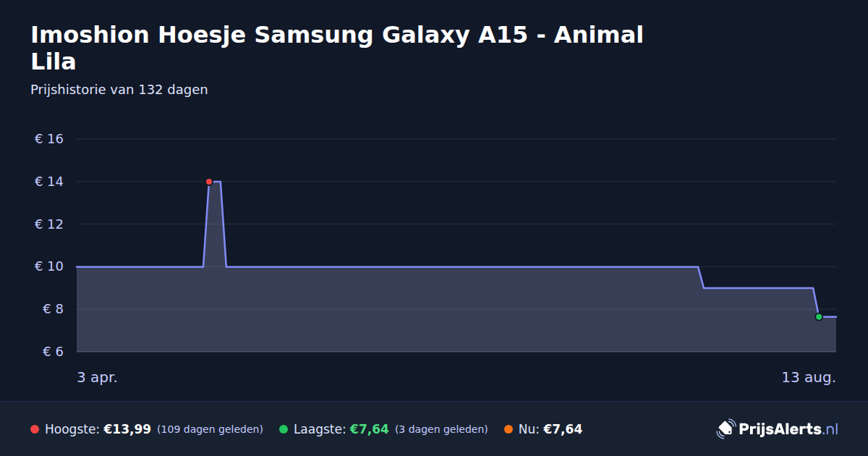The width and height of the screenshot is (868, 456).
Task: Click the 3 apr. start date label
Action: tap(97, 377)
